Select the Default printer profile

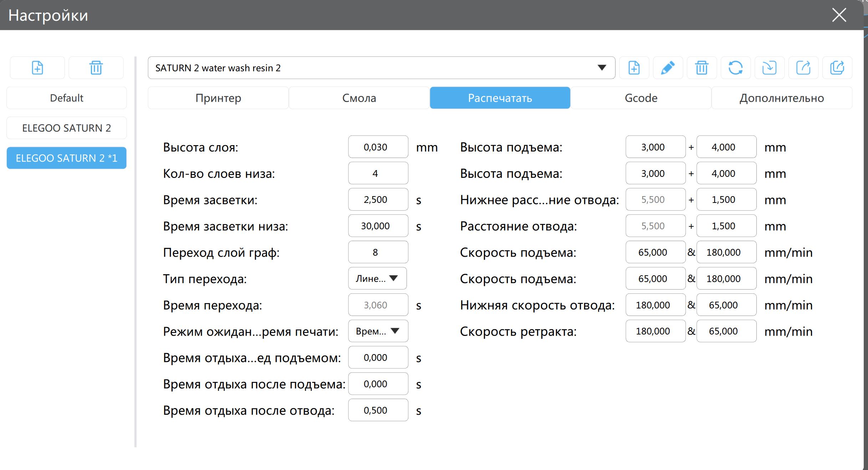67,98
